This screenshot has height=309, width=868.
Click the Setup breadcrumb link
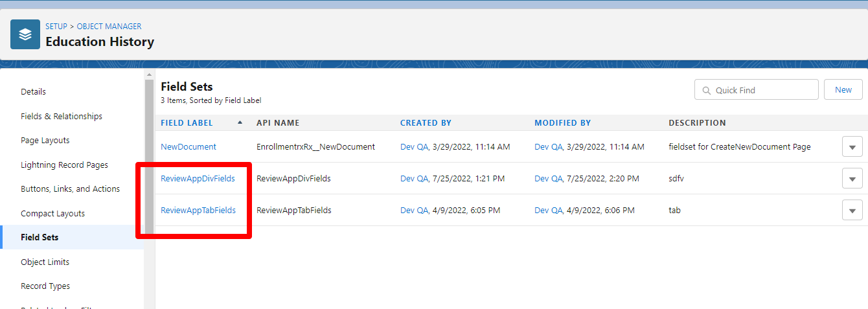(56, 27)
